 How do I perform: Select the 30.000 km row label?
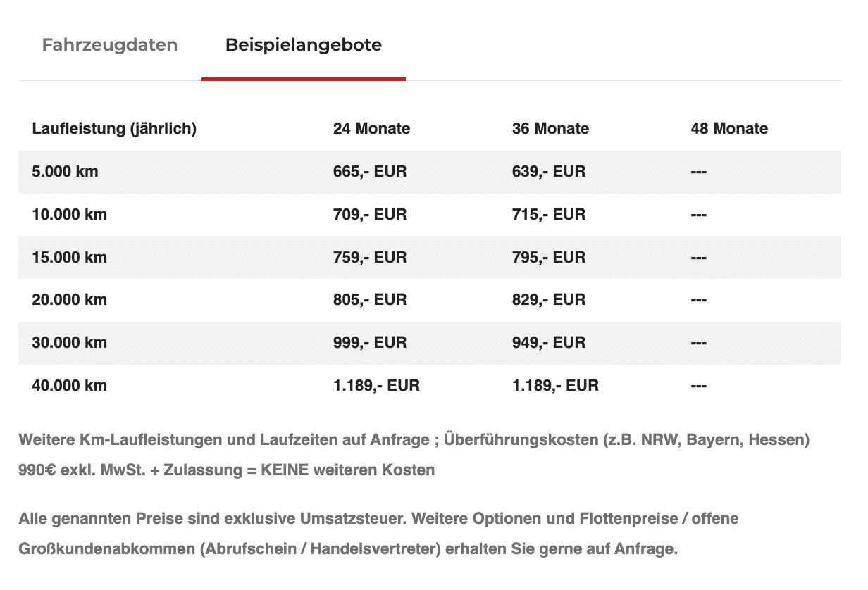click(x=69, y=343)
